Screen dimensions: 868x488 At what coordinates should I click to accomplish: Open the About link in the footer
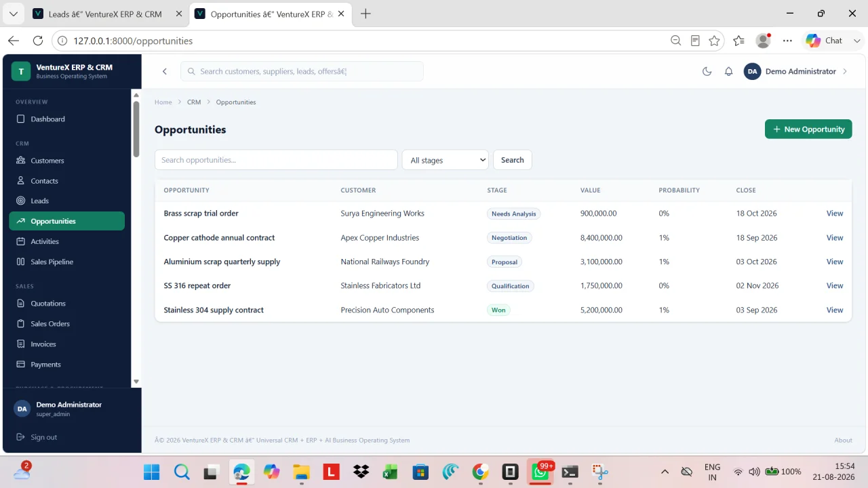843,441
